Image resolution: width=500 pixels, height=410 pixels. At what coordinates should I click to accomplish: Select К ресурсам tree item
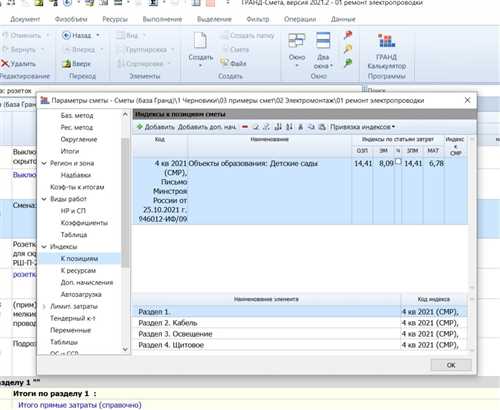pos(78,270)
